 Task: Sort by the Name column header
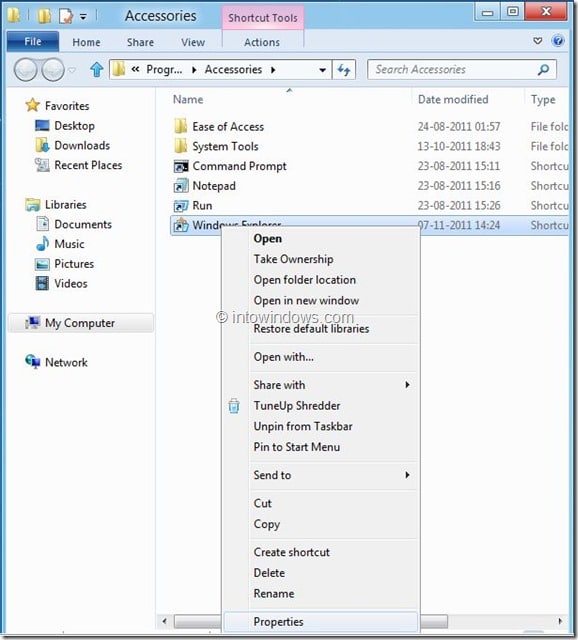tap(188, 100)
